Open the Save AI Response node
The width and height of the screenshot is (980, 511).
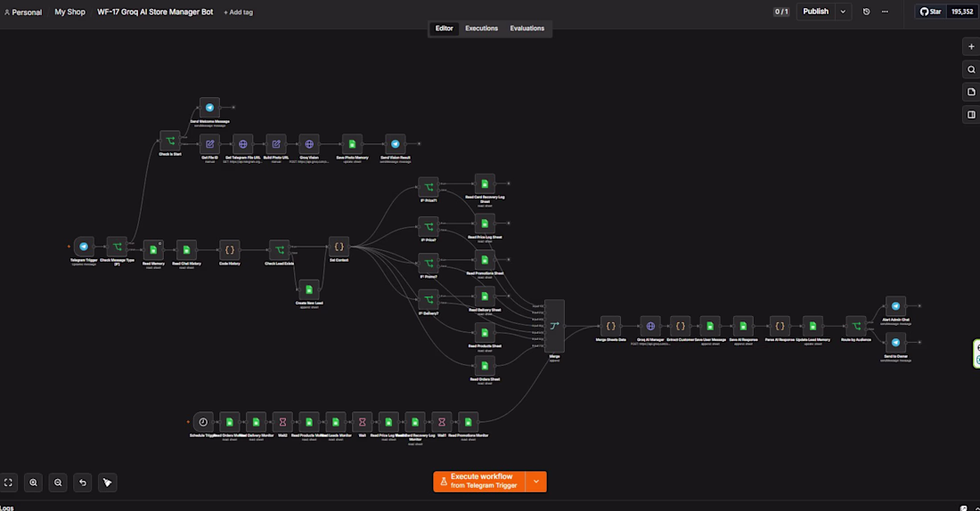(743, 326)
